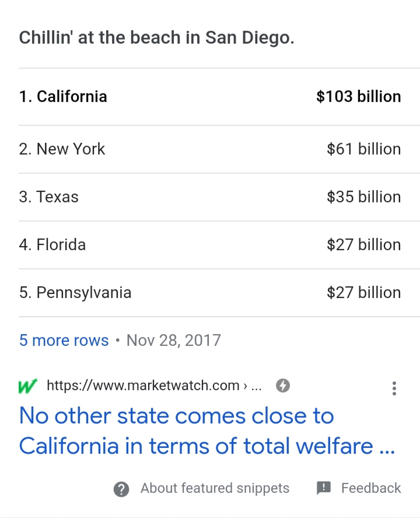The width and height of the screenshot is (420, 518).
Task: Open the "About featured snippets" link
Action: 215,488
